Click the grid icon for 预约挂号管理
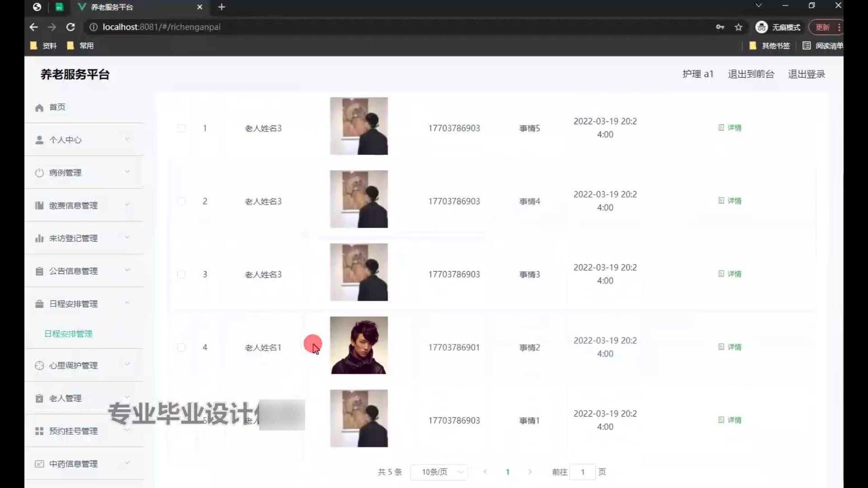 coord(39,431)
